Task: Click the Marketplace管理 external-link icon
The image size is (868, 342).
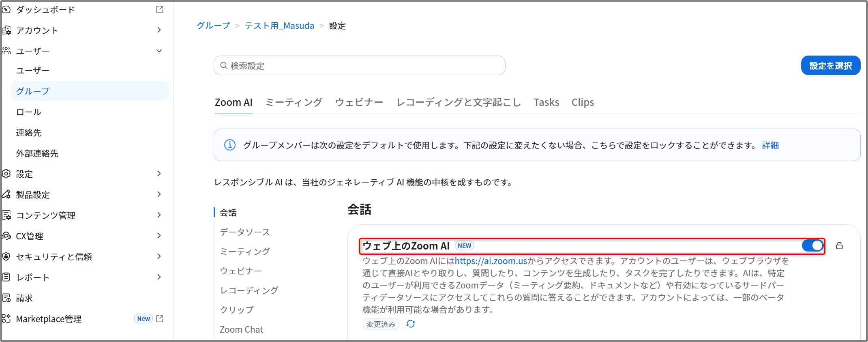Action: point(160,318)
